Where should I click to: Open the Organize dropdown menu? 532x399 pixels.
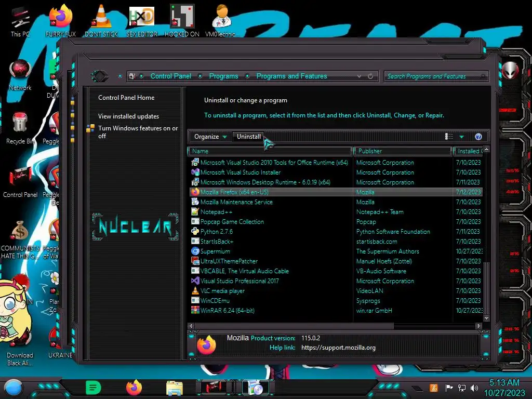[210, 137]
